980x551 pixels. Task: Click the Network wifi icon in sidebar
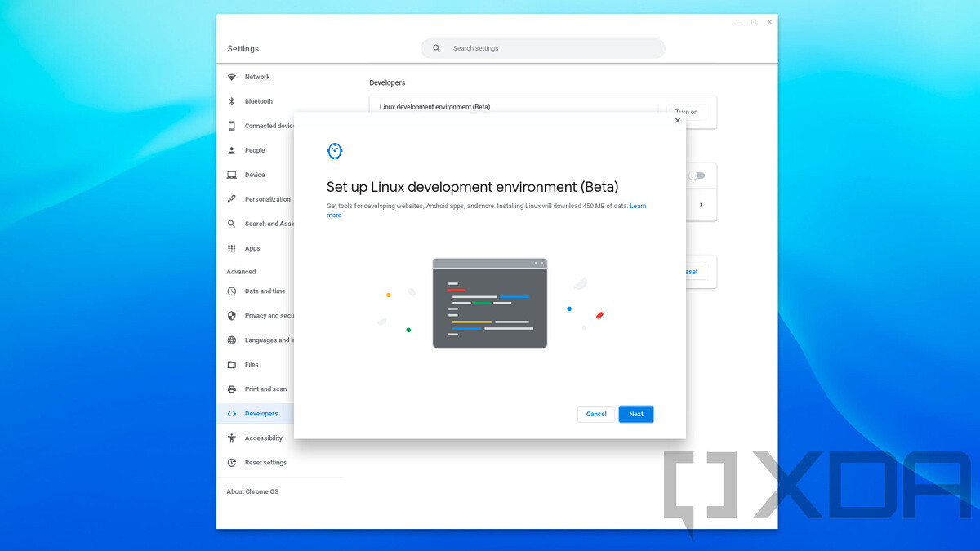point(232,77)
